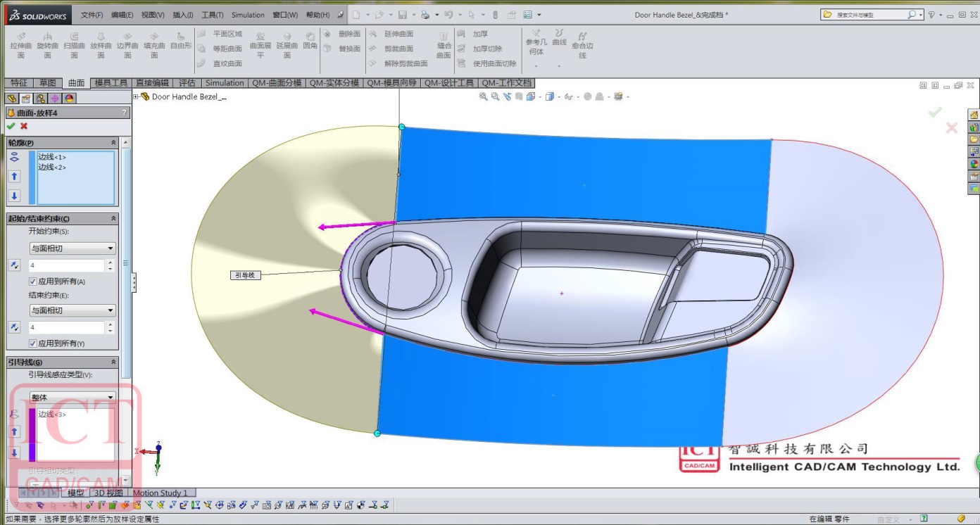The height and width of the screenshot is (525, 980).
Task: Open the appearance color-wheel manager tab
Action: coord(70,99)
